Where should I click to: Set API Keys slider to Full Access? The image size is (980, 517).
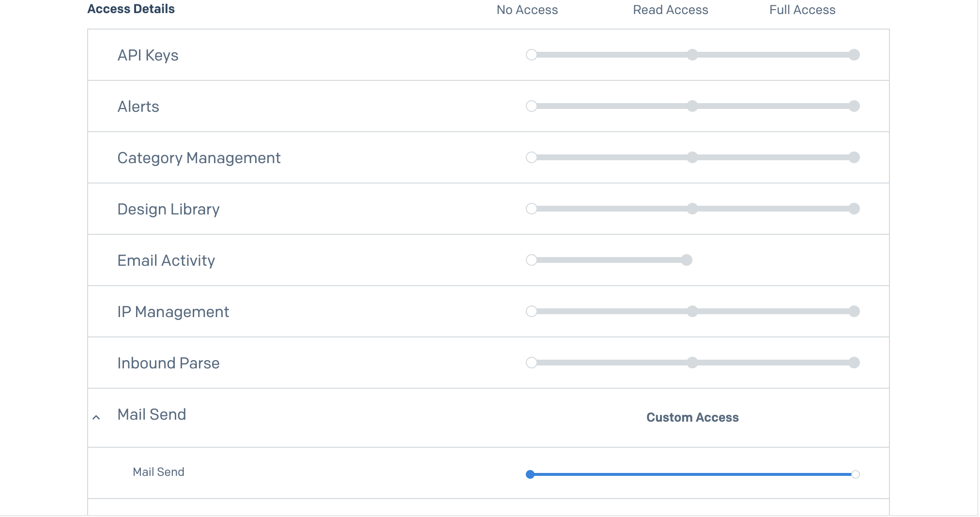[x=855, y=55]
